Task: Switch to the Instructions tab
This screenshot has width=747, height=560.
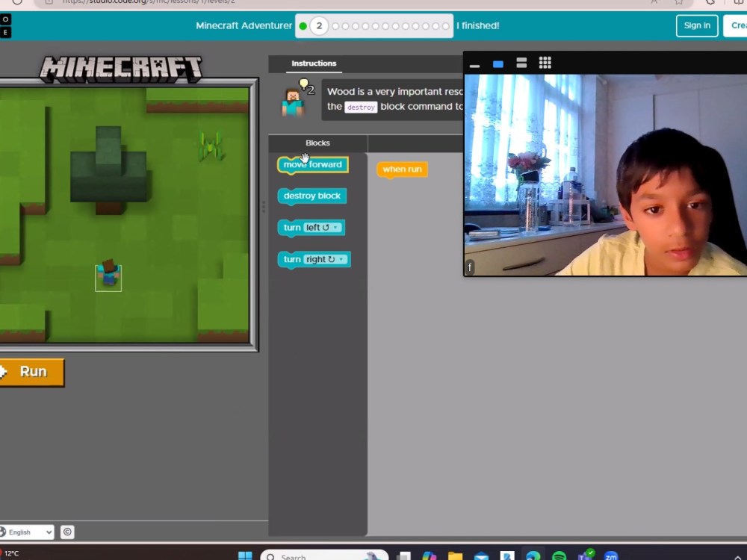Action: [314, 63]
